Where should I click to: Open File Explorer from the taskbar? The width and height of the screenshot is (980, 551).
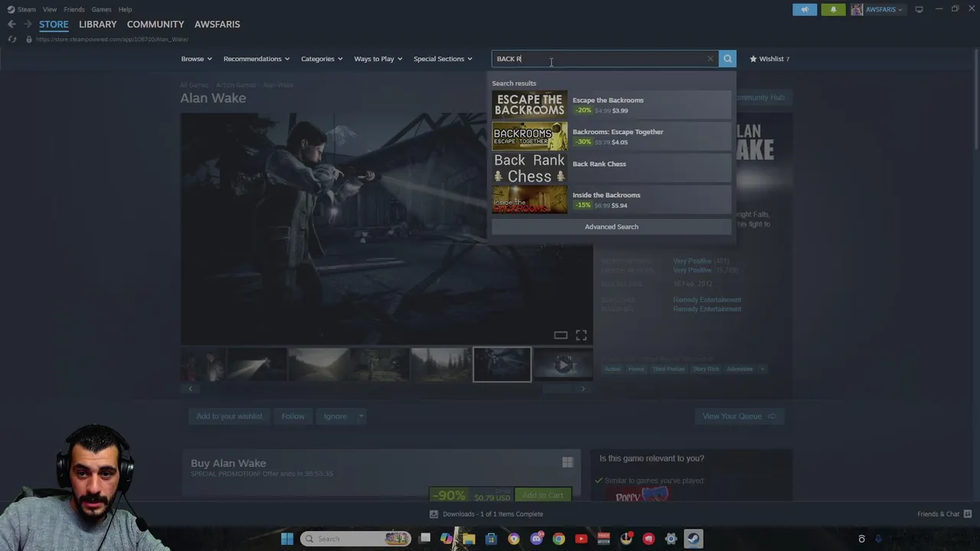tap(469, 539)
